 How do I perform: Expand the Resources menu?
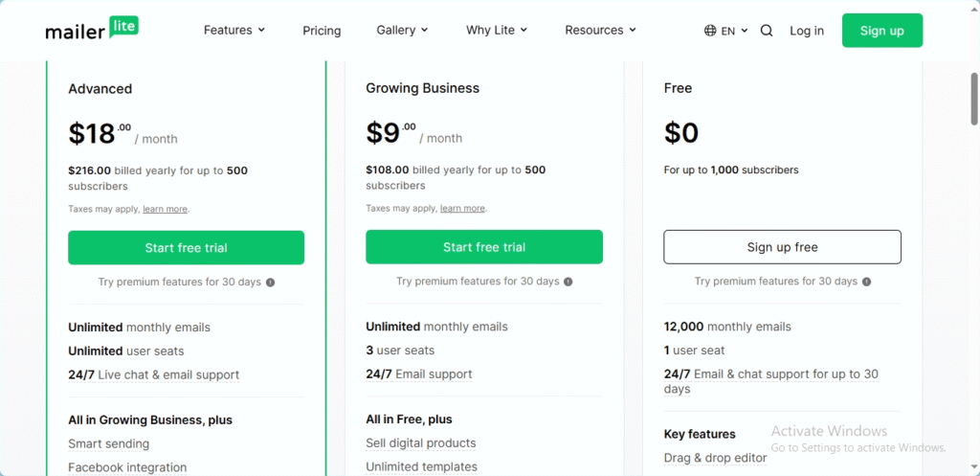click(600, 30)
